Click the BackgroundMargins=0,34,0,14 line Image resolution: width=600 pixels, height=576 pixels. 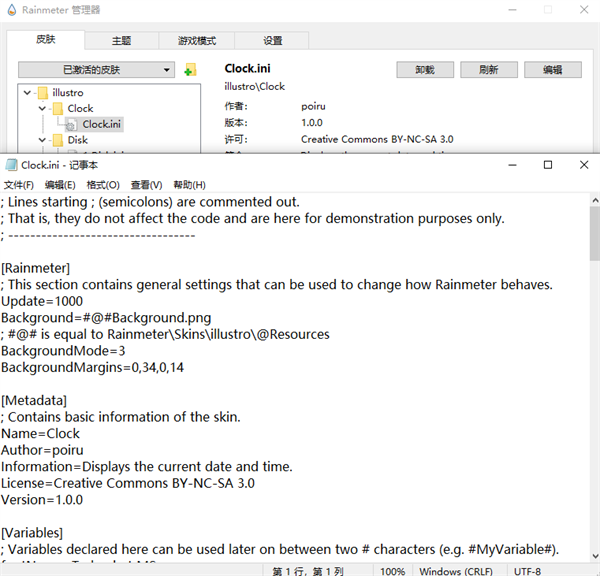click(x=92, y=368)
